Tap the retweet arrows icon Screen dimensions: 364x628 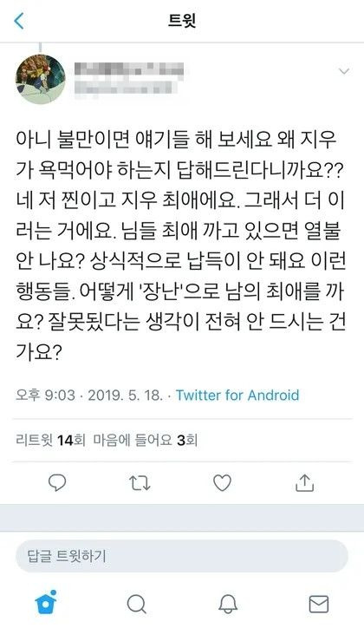point(140,483)
